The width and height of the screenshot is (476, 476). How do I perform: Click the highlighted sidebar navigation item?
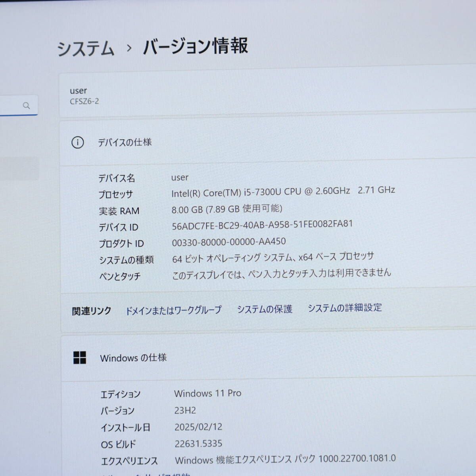pos(19,169)
